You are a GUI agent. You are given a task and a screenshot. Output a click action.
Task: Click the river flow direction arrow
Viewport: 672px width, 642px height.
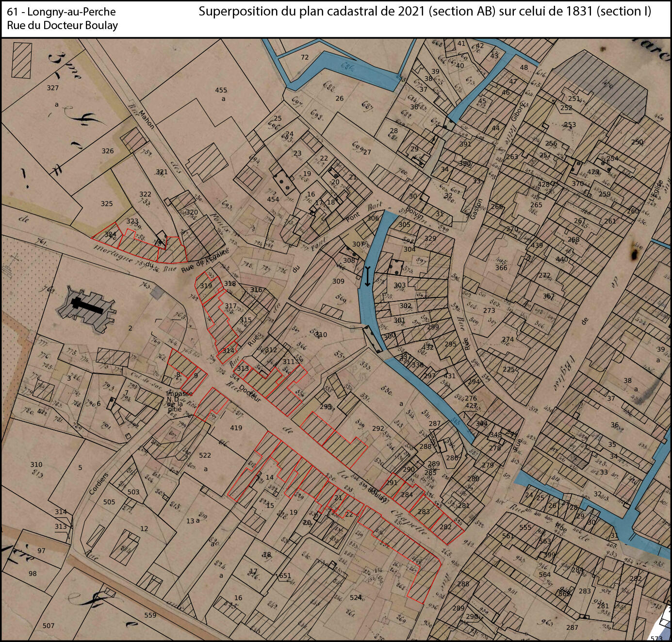(367, 276)
